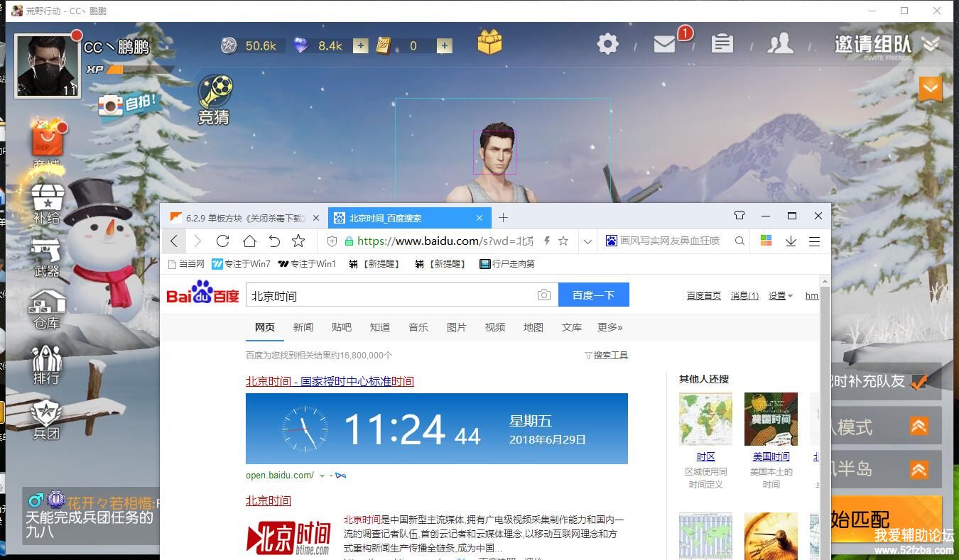Click the player avatar portrait
The image size is (959, 560).
[48, 66]
